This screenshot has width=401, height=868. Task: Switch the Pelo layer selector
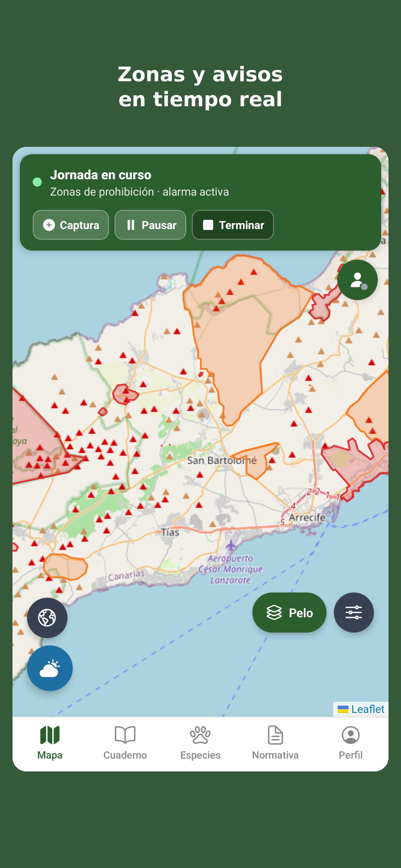pyautogui.click(x=289, y=612)
